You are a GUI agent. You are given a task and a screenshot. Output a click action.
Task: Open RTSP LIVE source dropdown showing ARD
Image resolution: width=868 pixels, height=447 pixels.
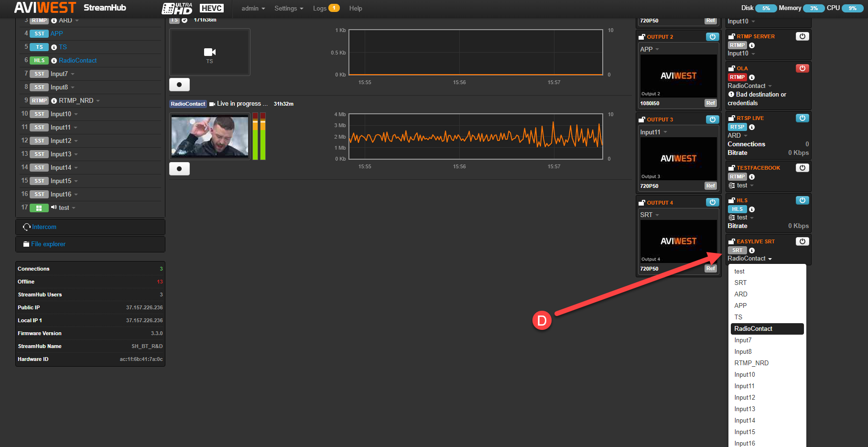tap(738, 136)
